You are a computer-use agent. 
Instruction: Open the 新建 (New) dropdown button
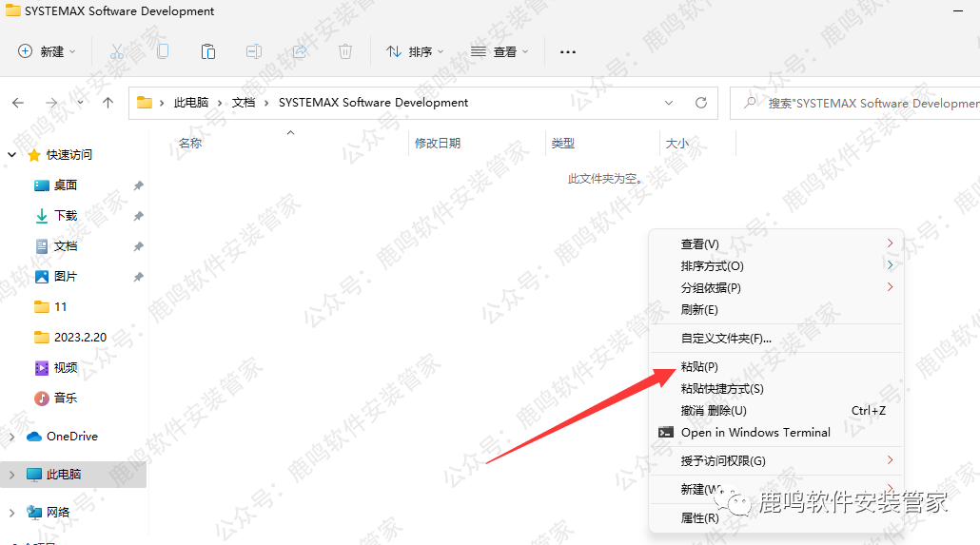click(47, 51)
